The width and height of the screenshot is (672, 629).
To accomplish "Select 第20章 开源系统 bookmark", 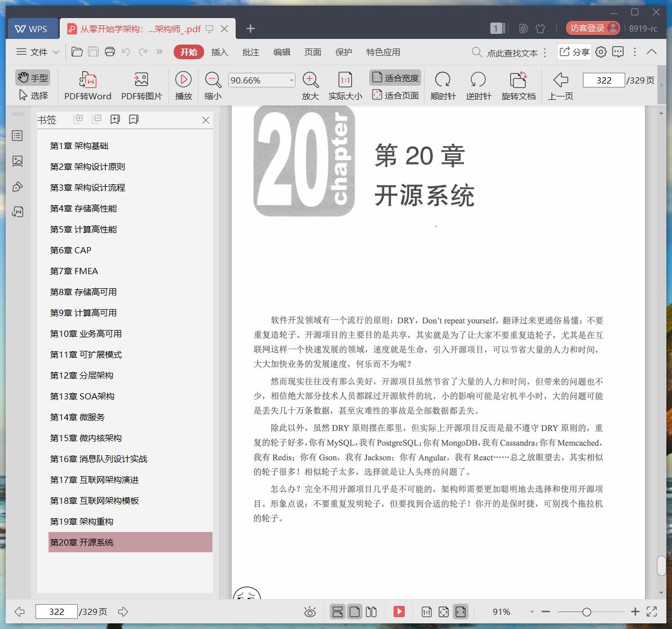I will 130,542.
